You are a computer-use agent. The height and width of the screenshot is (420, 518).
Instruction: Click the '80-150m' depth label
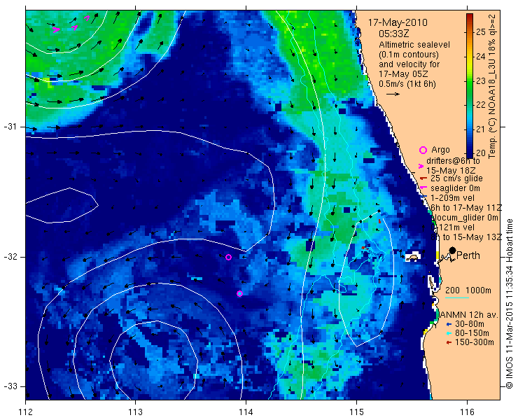coord(472,333)
